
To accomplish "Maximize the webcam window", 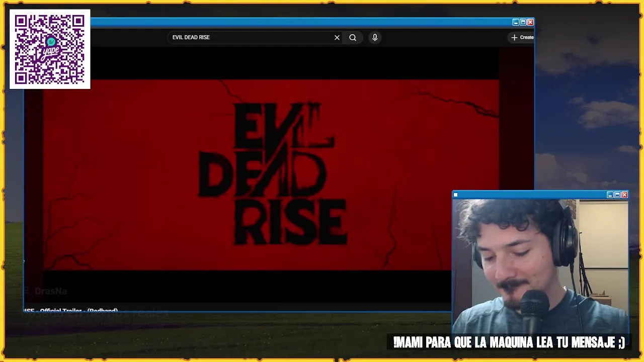I will tap(617, 195).
